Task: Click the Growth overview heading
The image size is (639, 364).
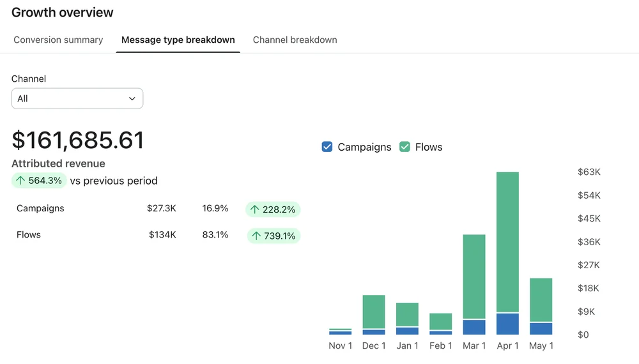Action: click(x=63, y=13)
